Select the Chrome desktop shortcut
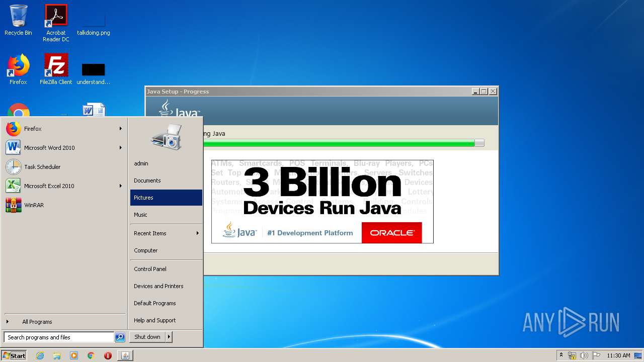Screen dimensions: 644x362 (x=19, y=110)
